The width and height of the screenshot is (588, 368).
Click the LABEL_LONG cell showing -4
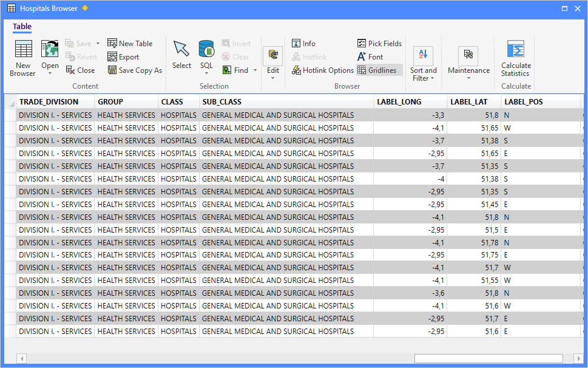tap(410, 179)
